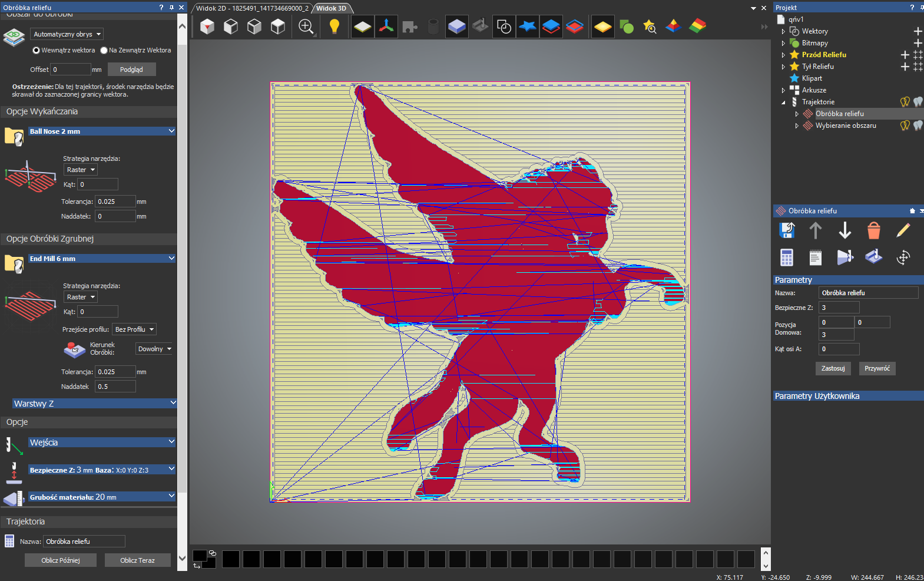Add a new item to Wektory with the plus icon
The height and width of the screenshot is (581, 924).
[918, 31]
